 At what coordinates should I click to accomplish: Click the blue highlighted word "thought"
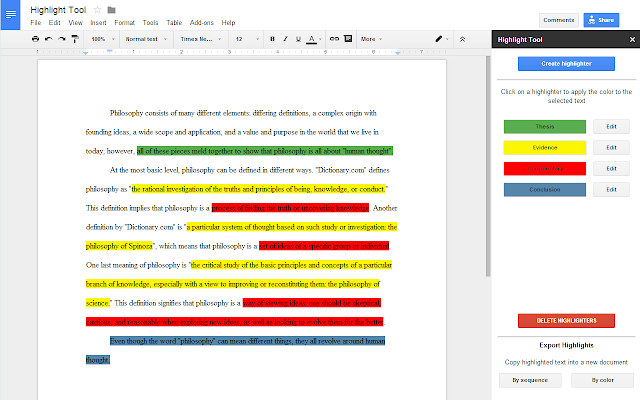98,360
